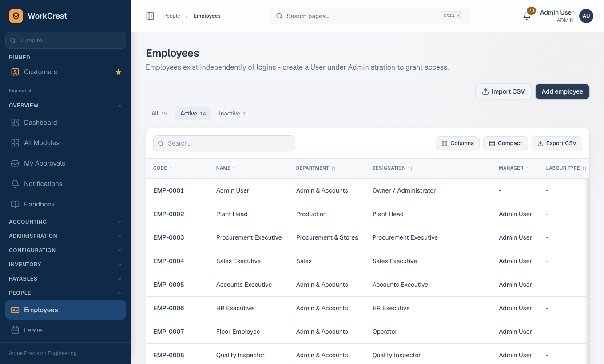Click the Employees ID card icon in the sidebar
604x364 pixels.
coord(15,310)
